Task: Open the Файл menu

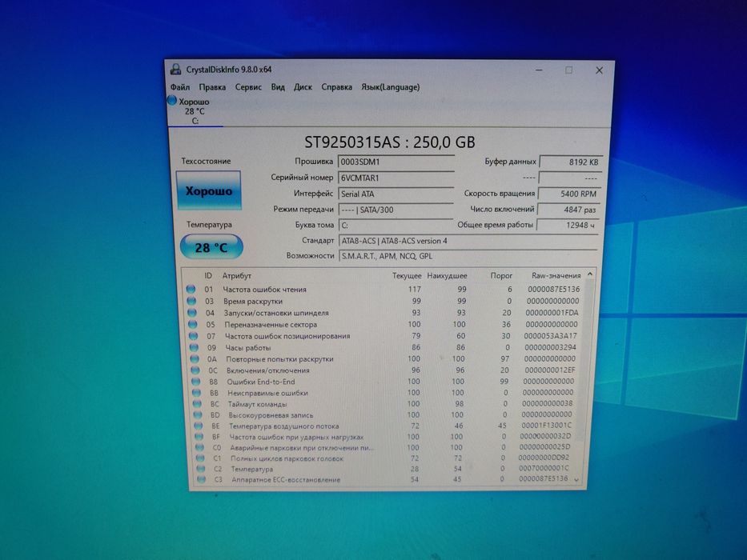Action: (180, 87)
